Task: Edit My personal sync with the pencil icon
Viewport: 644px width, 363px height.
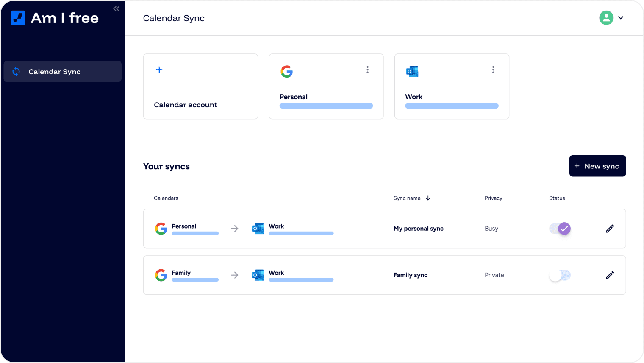Action: [610, 228]
